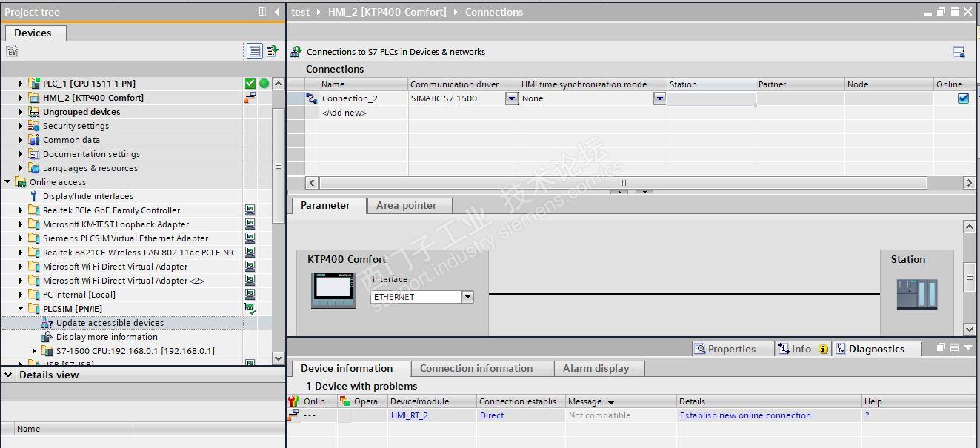This screenshot has width=980, height=448.
Task: Select Common data in the project tree
Action: click(71, 140)
